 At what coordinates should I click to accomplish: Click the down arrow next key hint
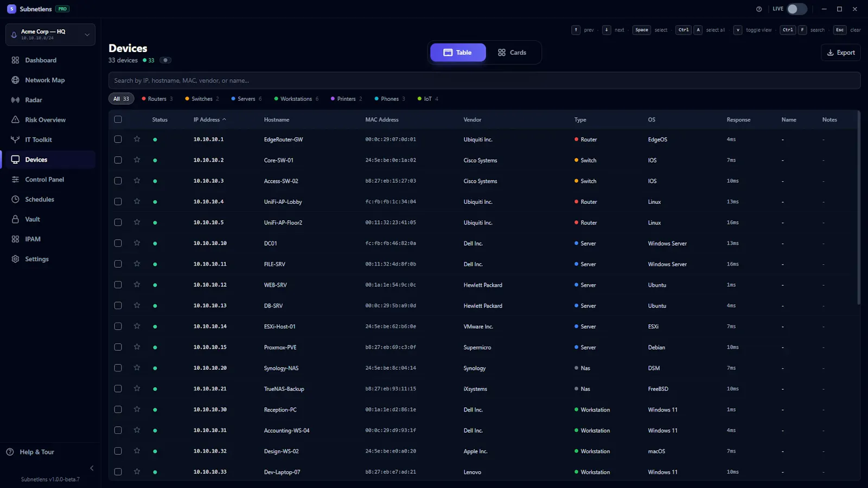[x=607, y=30]
